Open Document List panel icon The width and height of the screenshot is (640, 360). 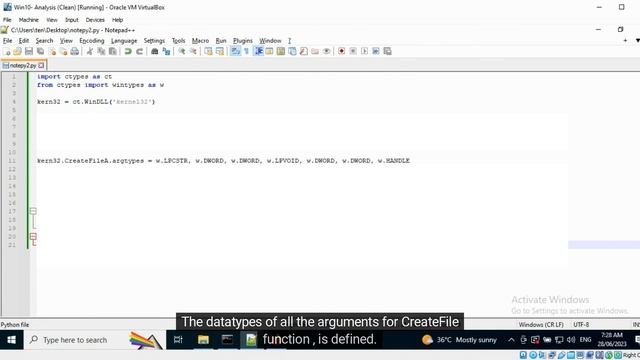292,51
